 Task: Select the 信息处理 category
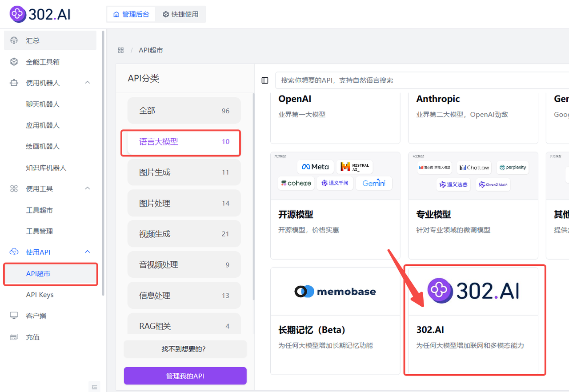point(184,296)
